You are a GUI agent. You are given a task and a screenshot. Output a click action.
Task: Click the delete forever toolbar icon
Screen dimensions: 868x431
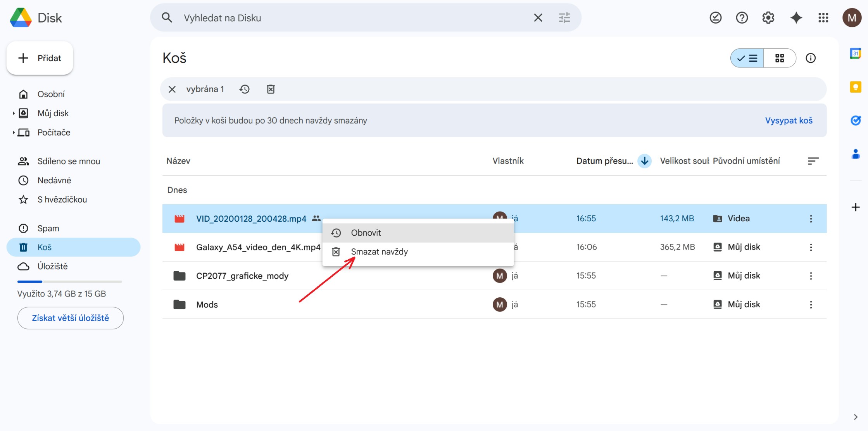[x=271, y=89]
